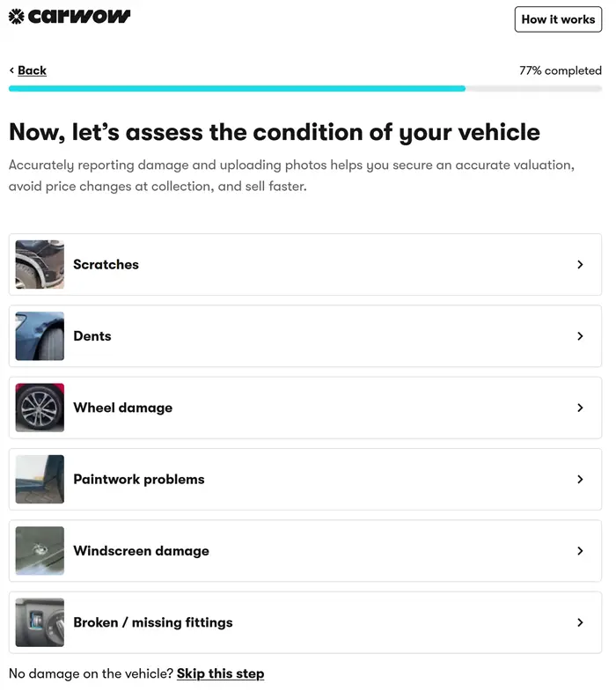Select the Wheel damage label
Viewport: 616px width, 698px height.
click(123, 408)
